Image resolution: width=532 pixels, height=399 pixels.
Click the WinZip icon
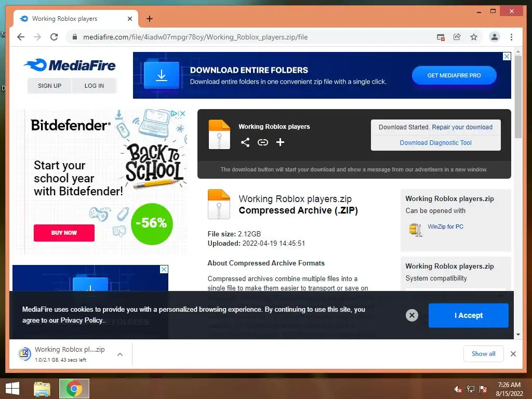pos(416,230)
